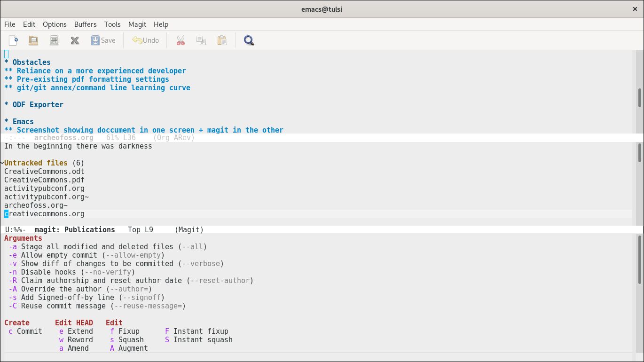This screenshot has height=362, width=644.
Task: Open the Dired directory icon in toolbar
Action: [x=54, y=40]
